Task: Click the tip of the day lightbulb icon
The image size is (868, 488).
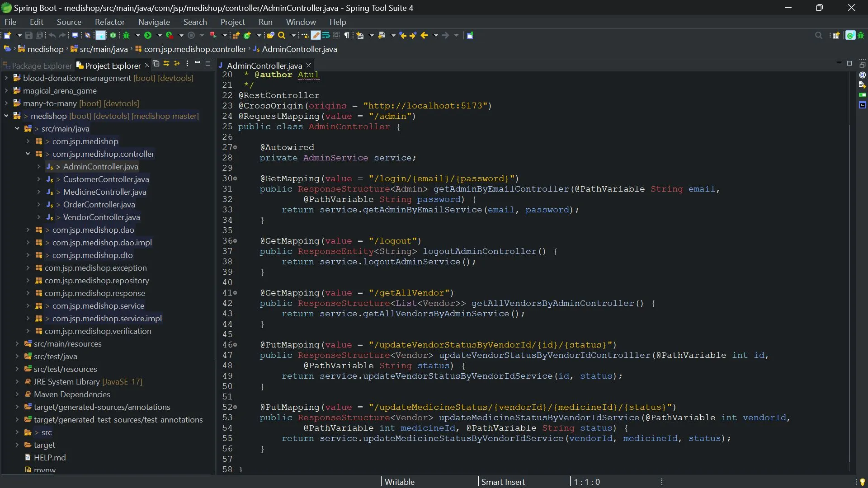Action: pyautogui.click(x=862, y=482)
